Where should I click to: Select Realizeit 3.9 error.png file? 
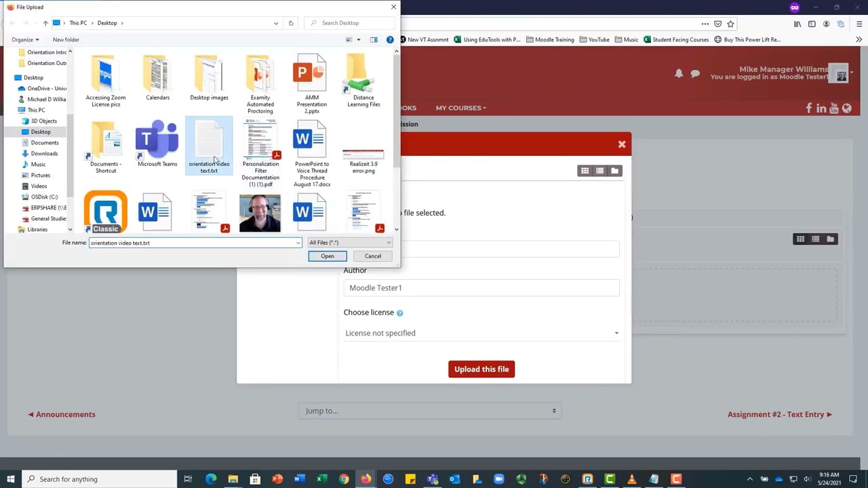[363, 161]
